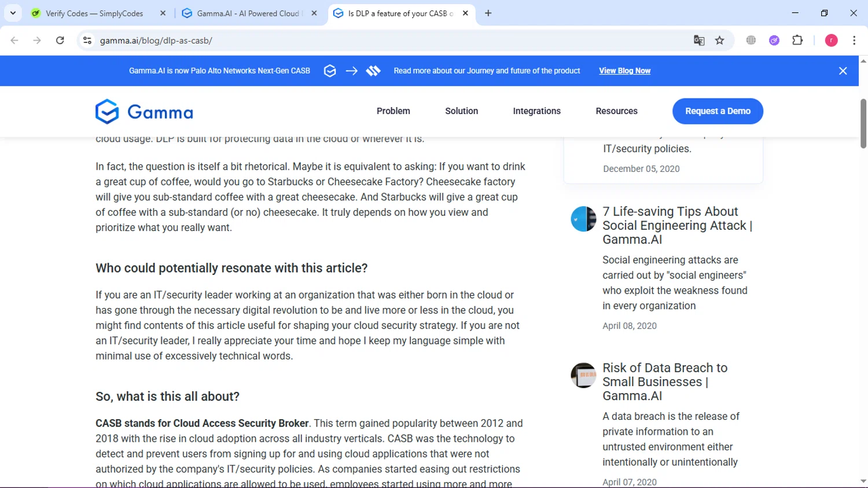View site information icon in address bar
Viewport: 868px width, 488px height.
[x=87, y=41]
